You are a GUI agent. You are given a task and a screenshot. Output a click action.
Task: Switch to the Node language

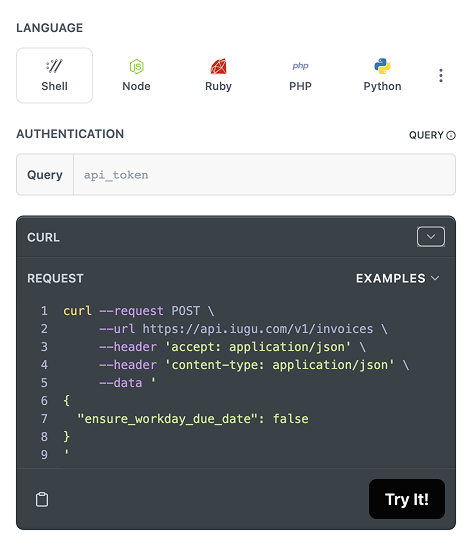point(136,75)
